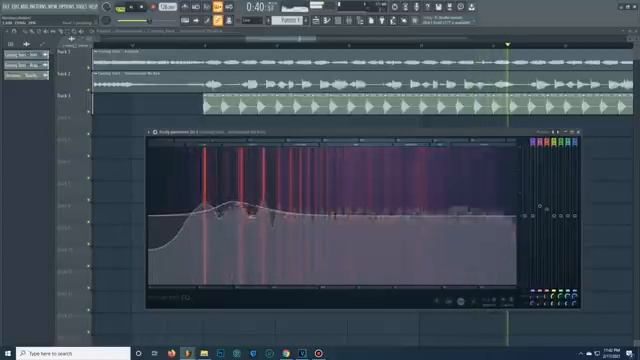The height and width of the screenshot is (360, 640).
Task: Click the render/export download icon
Action: click(471, 7)
